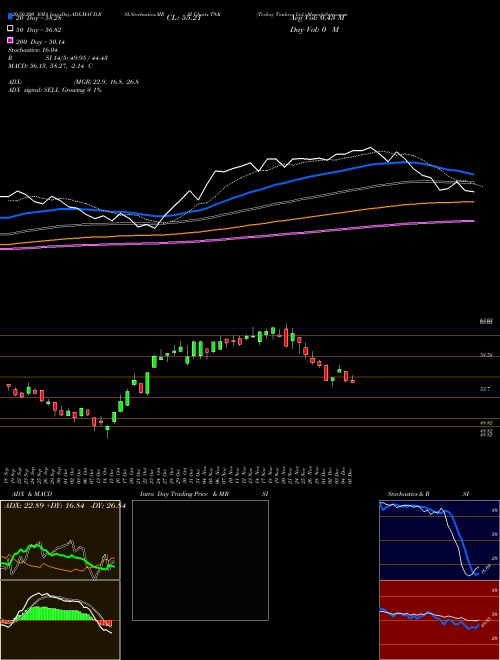Viewport: 500px width, 660px height.
Task: Click the 'ADX signal: SELL Growing @ 1%' text
Action: [x=55, y=90]
